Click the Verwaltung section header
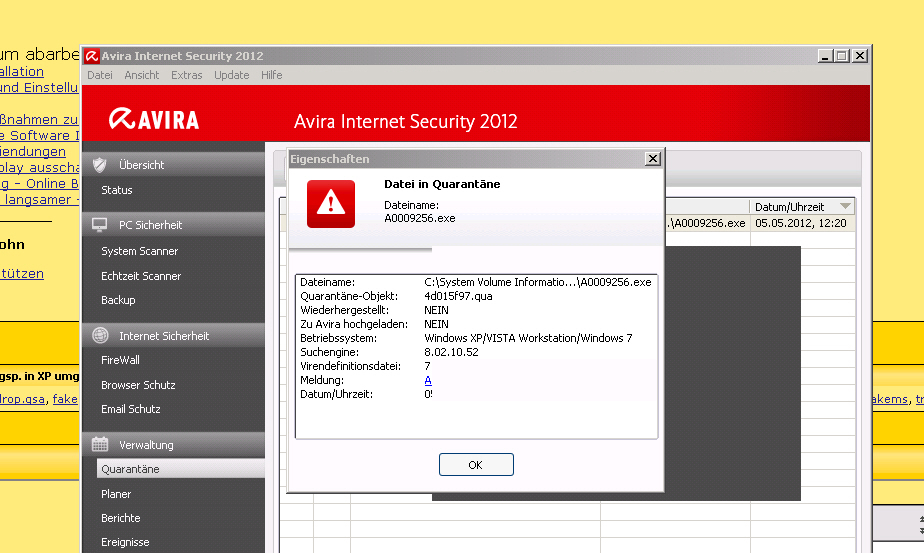The height and width of the screenshot is (553, 924). click(173, 445)
